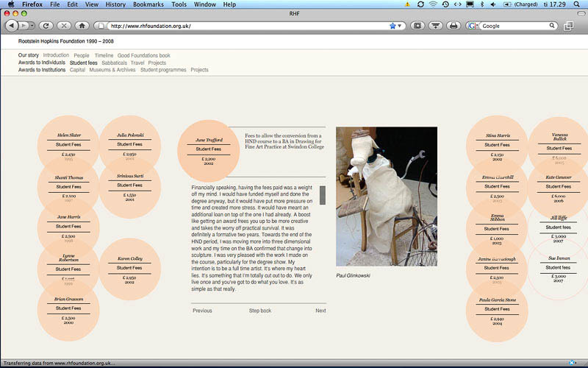The width and height of the screenshot is (588, 368).
Task: Open the History menu
Action: (x=115, y=4)
